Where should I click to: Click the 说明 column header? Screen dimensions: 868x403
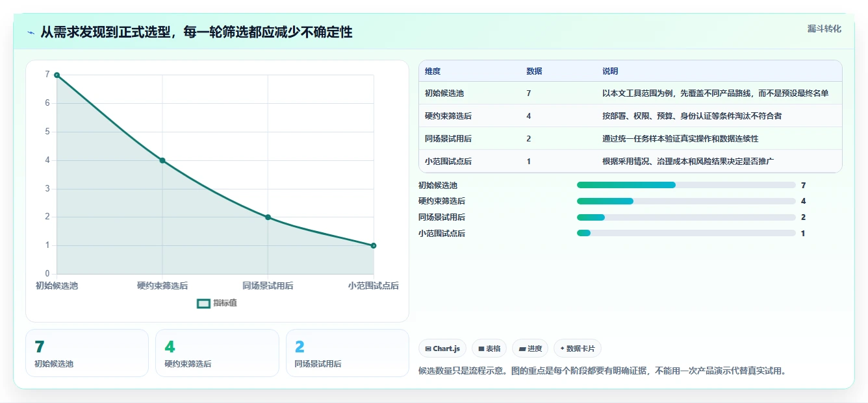(x=610, y=71)
